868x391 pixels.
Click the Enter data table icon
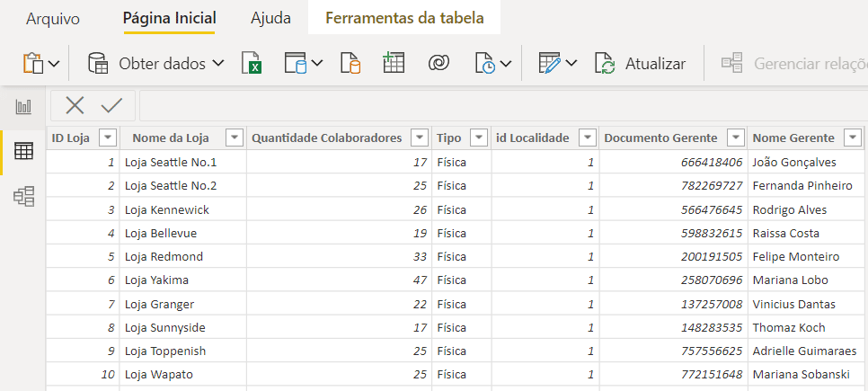(394, 64)
